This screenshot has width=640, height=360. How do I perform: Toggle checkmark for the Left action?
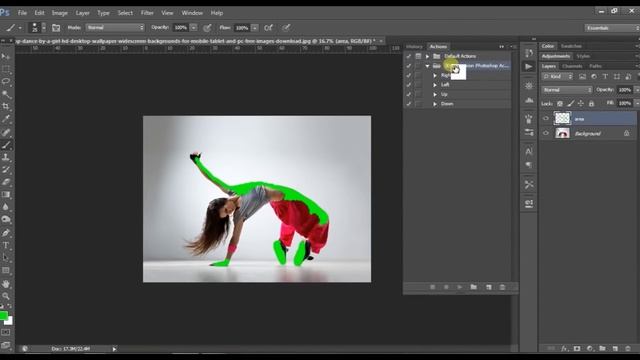[409, 85]
